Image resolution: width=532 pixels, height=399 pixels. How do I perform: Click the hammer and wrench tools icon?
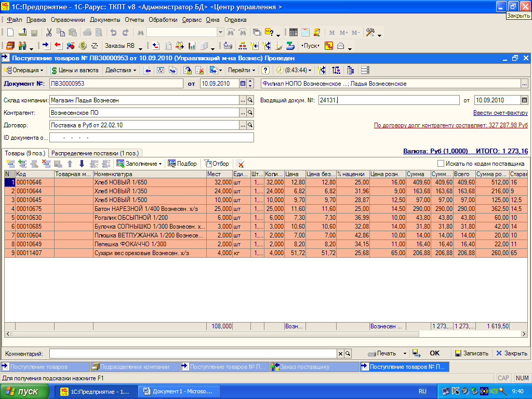click(x=370, y=33)
